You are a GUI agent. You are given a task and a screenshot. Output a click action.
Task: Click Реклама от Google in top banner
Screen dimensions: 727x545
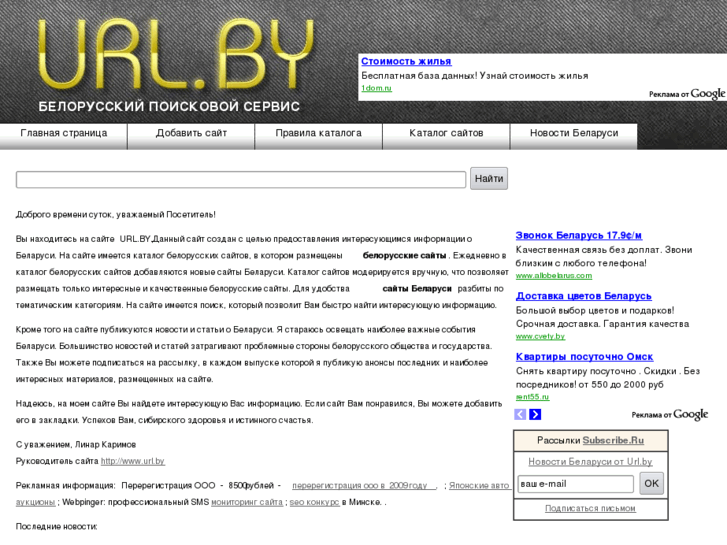[687, 94]
